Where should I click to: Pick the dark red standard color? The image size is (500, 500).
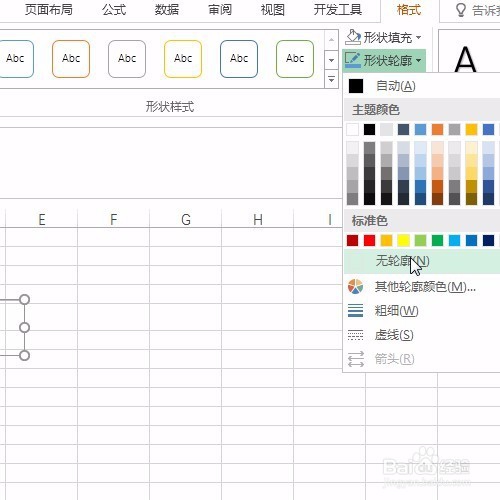pyautogui.click(x=352, y=240)
